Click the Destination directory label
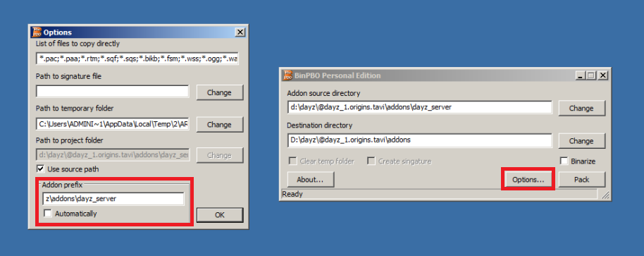Image resolution: width=644 pixels, height=256 pixels. tap(320, 126)
